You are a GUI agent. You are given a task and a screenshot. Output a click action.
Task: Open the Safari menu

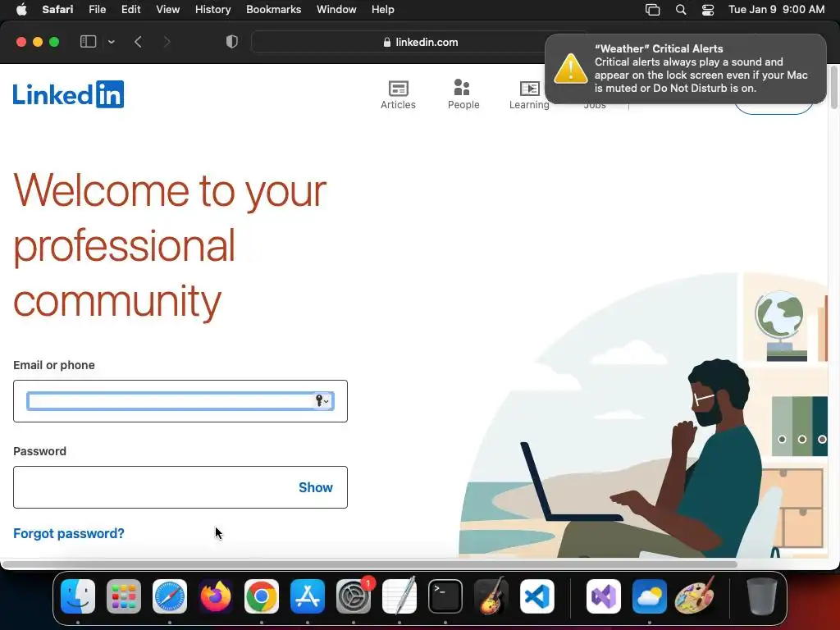click(x=58, y=10)
